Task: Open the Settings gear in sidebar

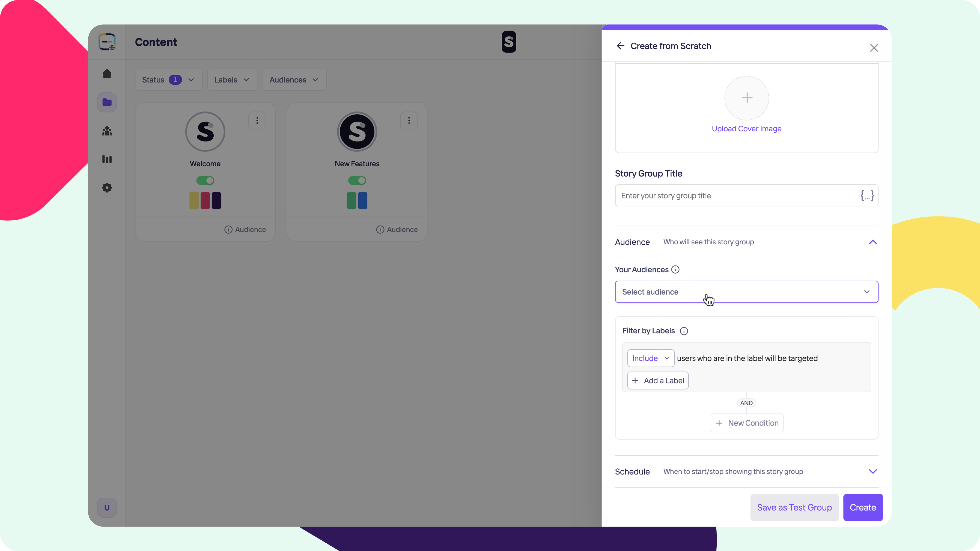Action: (107, 187)
